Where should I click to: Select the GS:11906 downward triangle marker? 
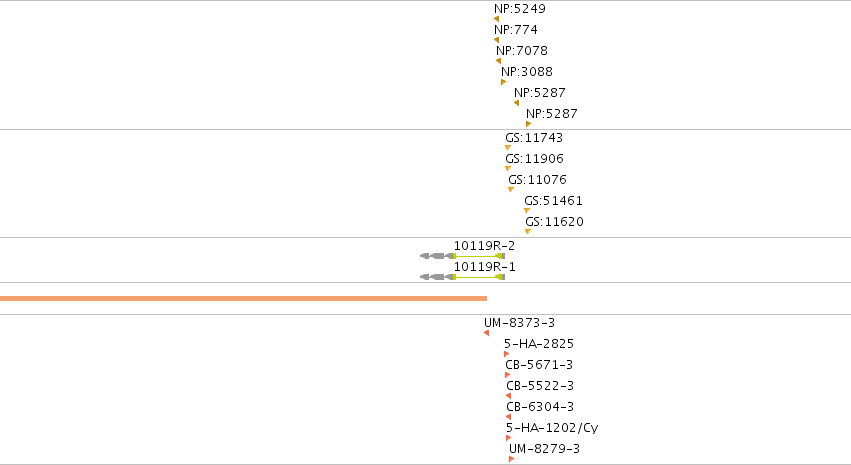coord(508,168)
